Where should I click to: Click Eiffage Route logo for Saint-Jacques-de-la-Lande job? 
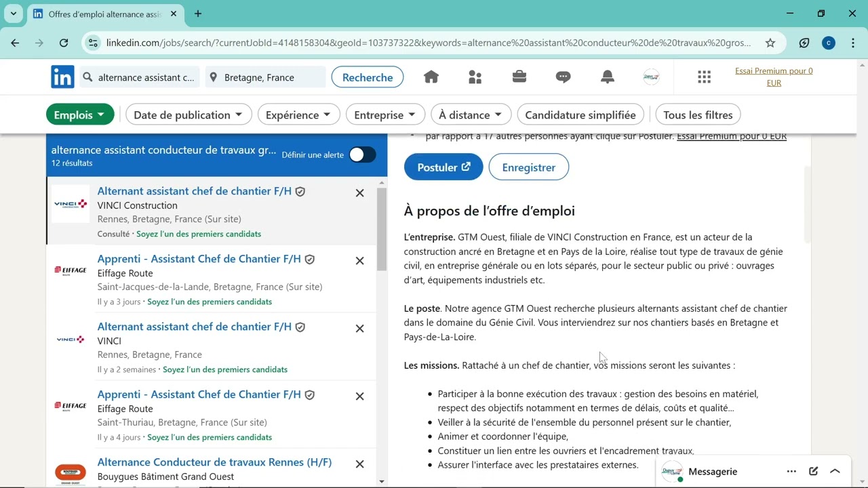point(71,270)
